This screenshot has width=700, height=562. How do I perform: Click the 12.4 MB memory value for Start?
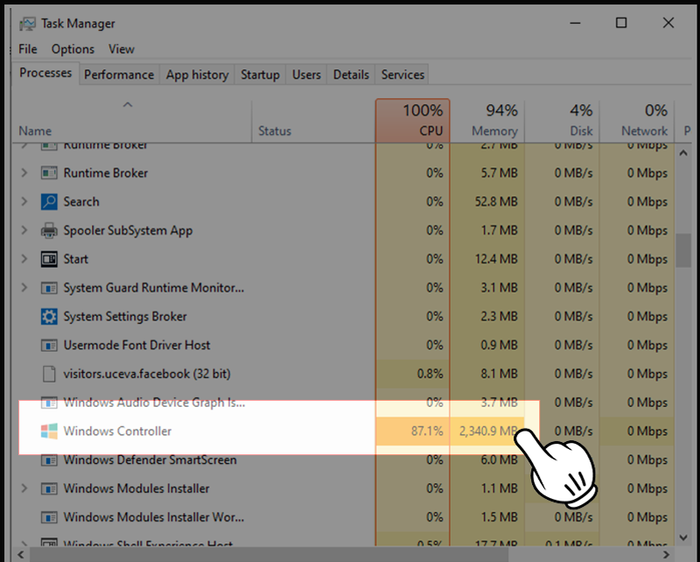tap(496, 259)
